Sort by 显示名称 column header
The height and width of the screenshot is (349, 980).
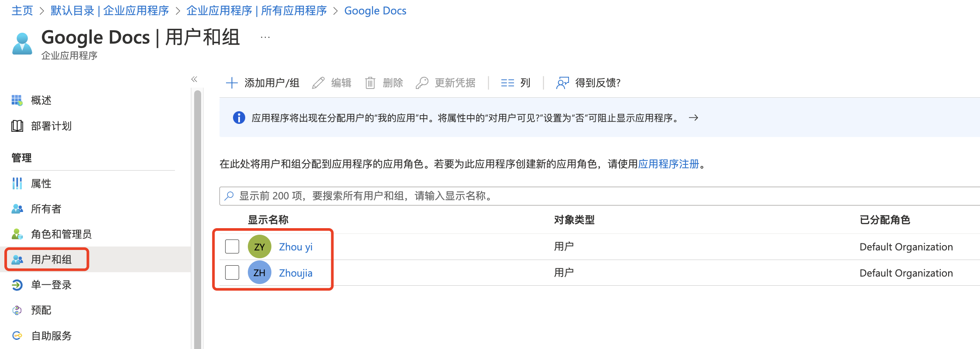tap(268, 220)
